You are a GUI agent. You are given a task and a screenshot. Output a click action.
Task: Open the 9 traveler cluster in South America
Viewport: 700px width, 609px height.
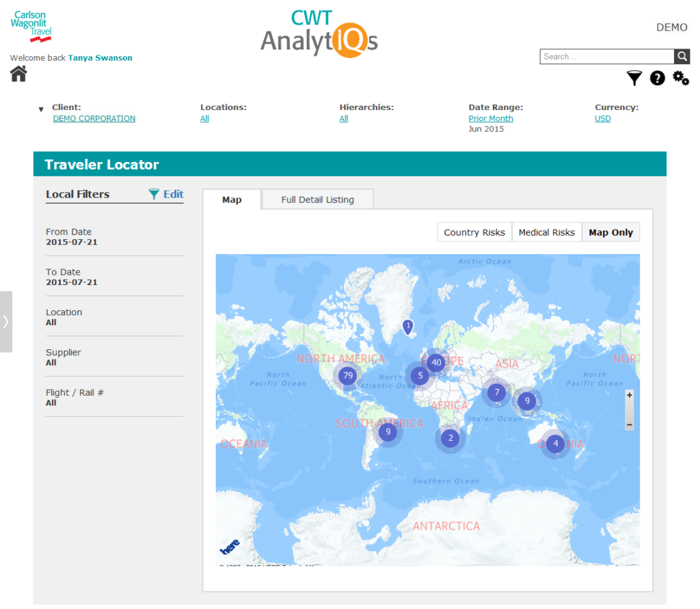[x=388, y=432]
